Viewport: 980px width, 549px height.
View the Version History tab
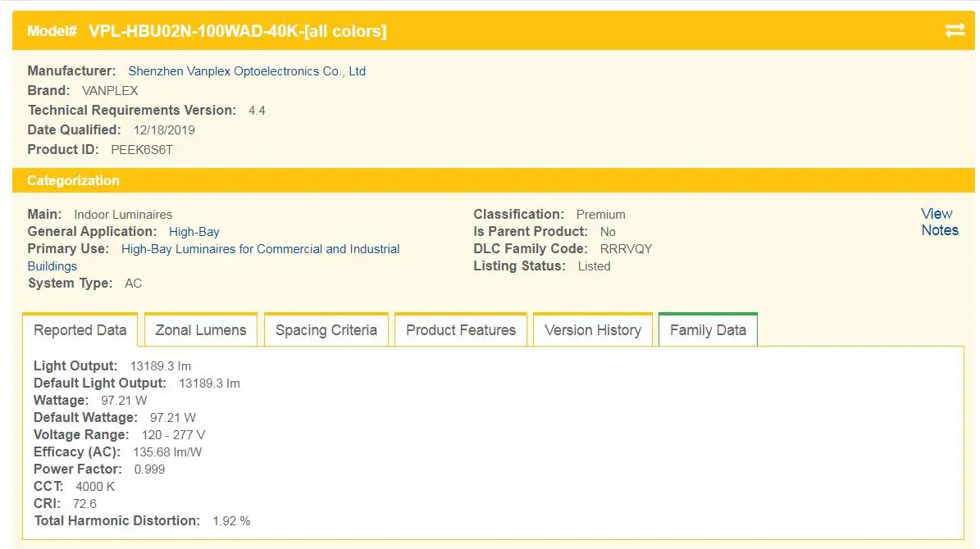[593, 330]
